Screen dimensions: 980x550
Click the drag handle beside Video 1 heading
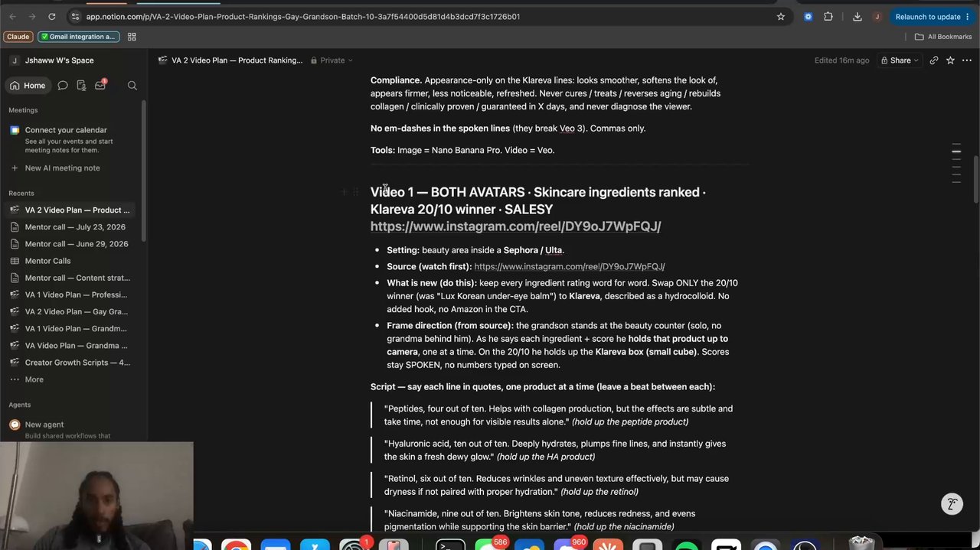pos(355,193)
